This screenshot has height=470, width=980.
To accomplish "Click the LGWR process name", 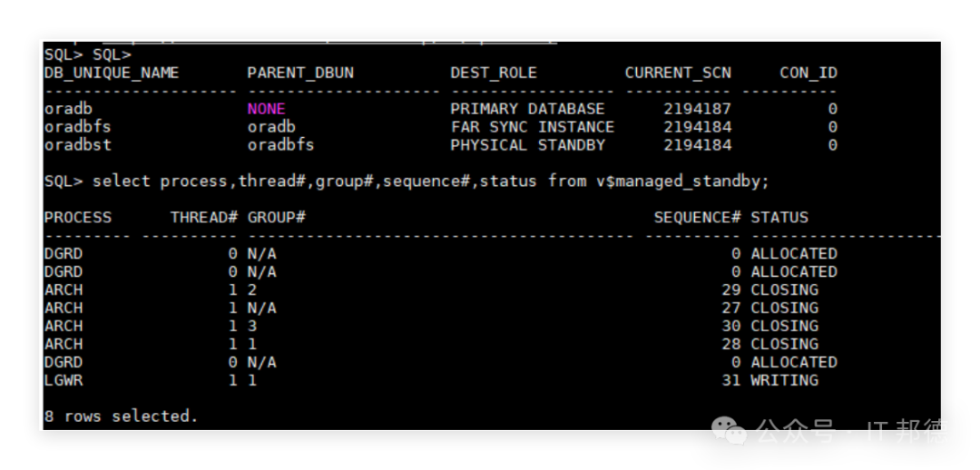I will (64, 380).
